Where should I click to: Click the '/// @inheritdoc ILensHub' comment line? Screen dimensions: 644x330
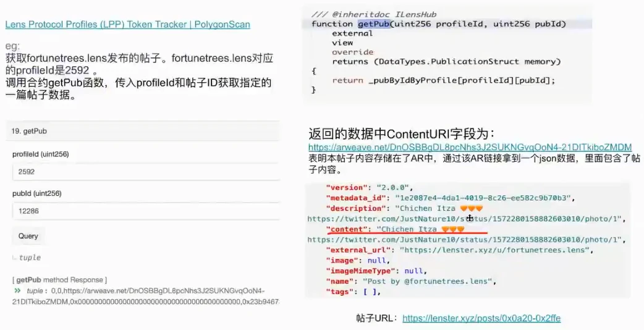tap(374, 14)
